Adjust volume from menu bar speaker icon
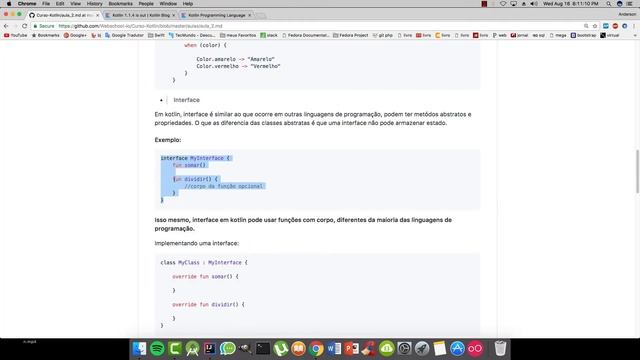 coord(534,4)
